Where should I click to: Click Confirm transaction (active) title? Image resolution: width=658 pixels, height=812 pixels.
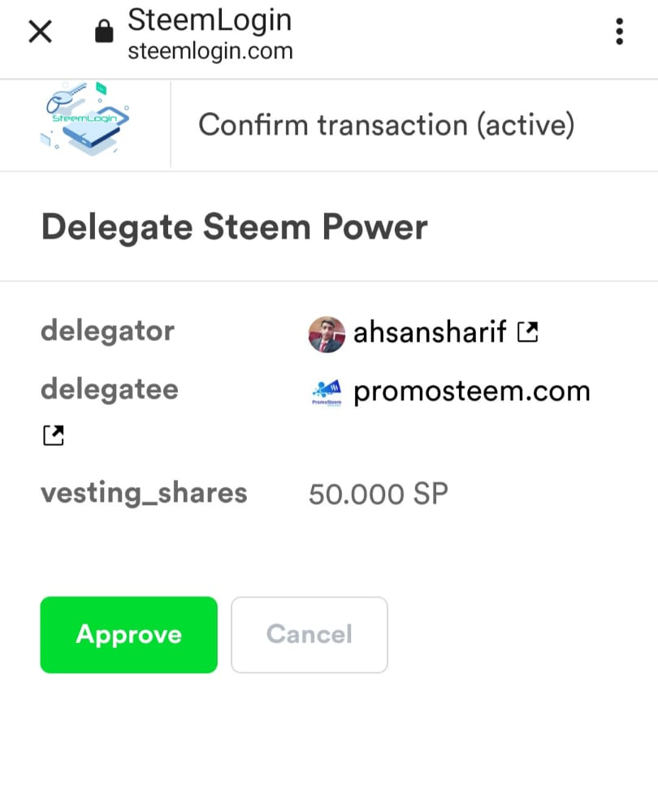(x=387, y=125)
